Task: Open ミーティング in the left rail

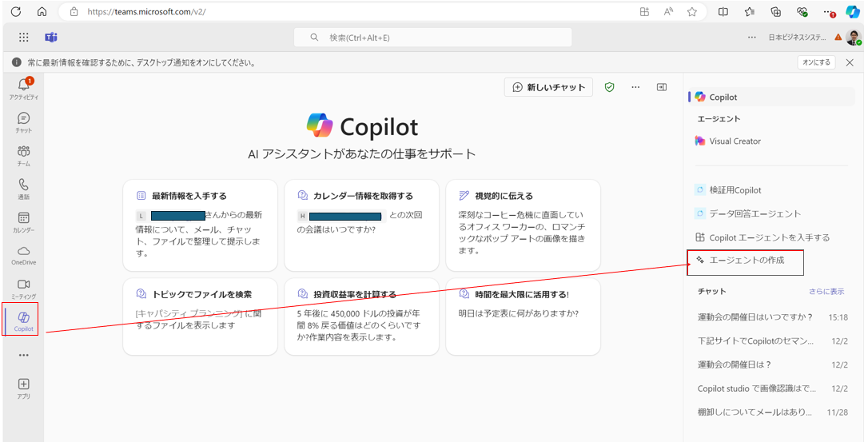Action: click(24, 289)
